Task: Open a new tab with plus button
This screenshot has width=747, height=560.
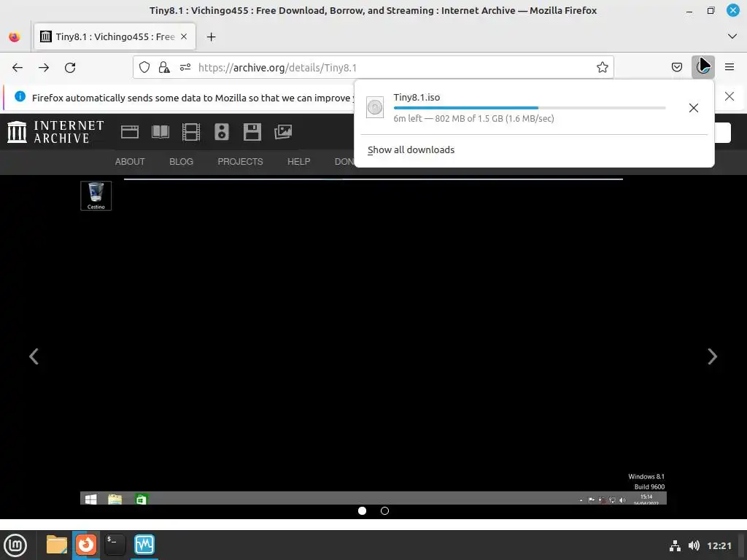Action: (211, 36)
